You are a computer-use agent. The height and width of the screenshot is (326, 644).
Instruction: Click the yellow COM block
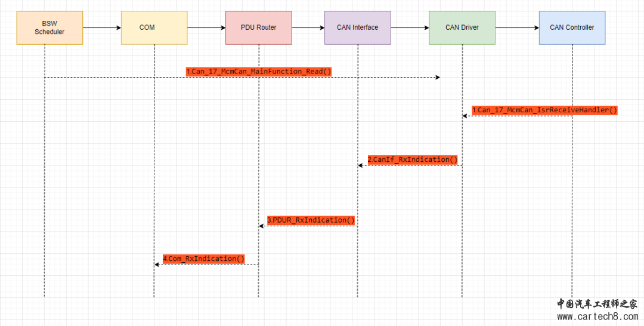(154, 27)
